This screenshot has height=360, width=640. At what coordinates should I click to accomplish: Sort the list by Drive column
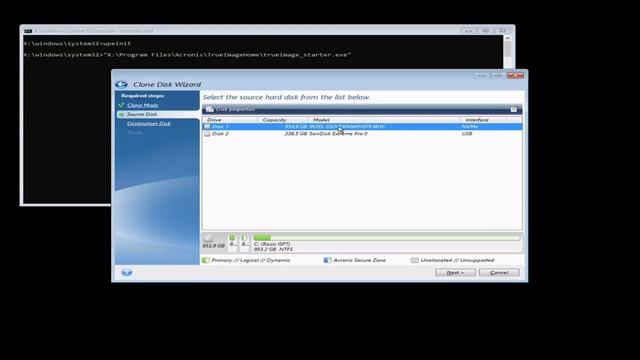[231, 120]
